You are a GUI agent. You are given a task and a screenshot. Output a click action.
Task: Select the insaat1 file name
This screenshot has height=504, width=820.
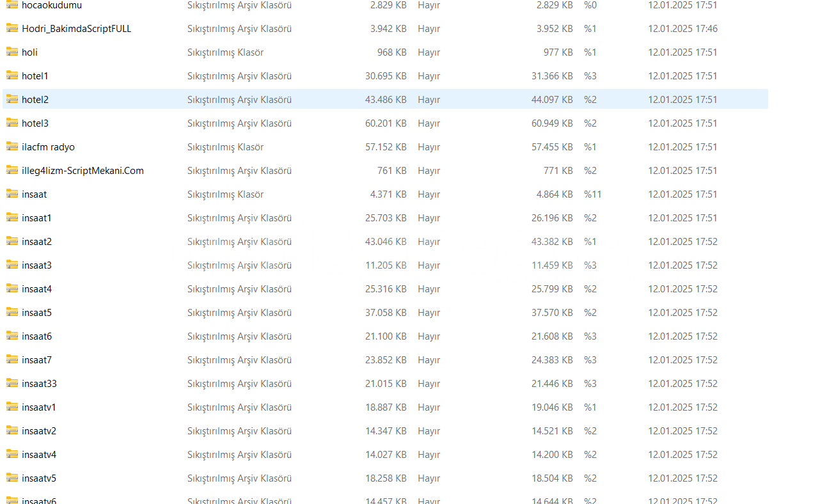pyautogui.click(x=36, y=218)
